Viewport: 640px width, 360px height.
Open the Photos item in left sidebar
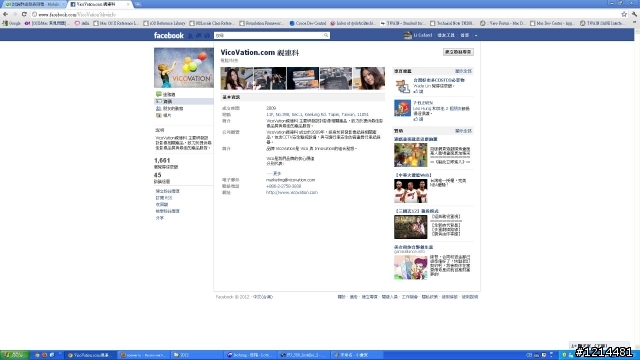pyautogui.click(x=163, y=116)
